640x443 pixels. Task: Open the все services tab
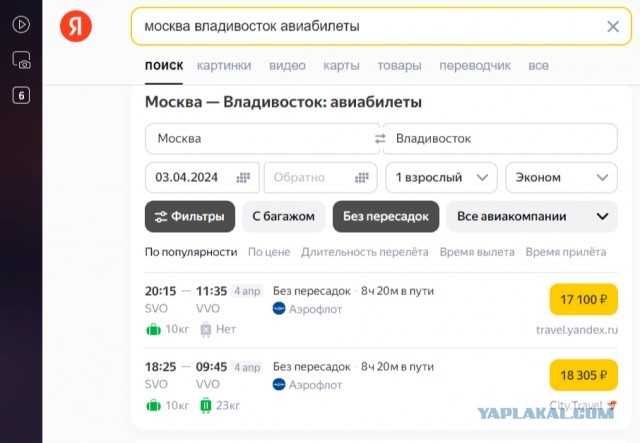click(538, 66)
